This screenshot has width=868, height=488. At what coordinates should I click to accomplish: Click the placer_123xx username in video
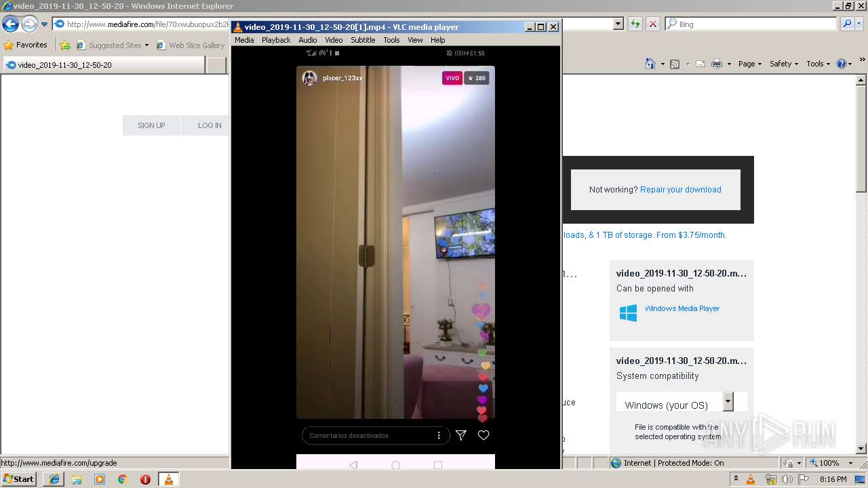pyautogui.click(x=342, y=79)
